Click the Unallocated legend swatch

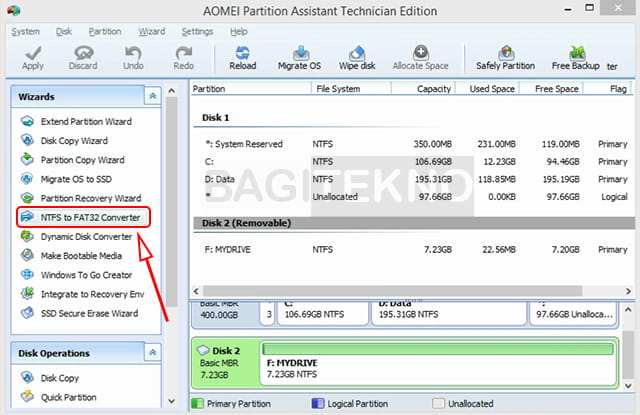[438, 404]
